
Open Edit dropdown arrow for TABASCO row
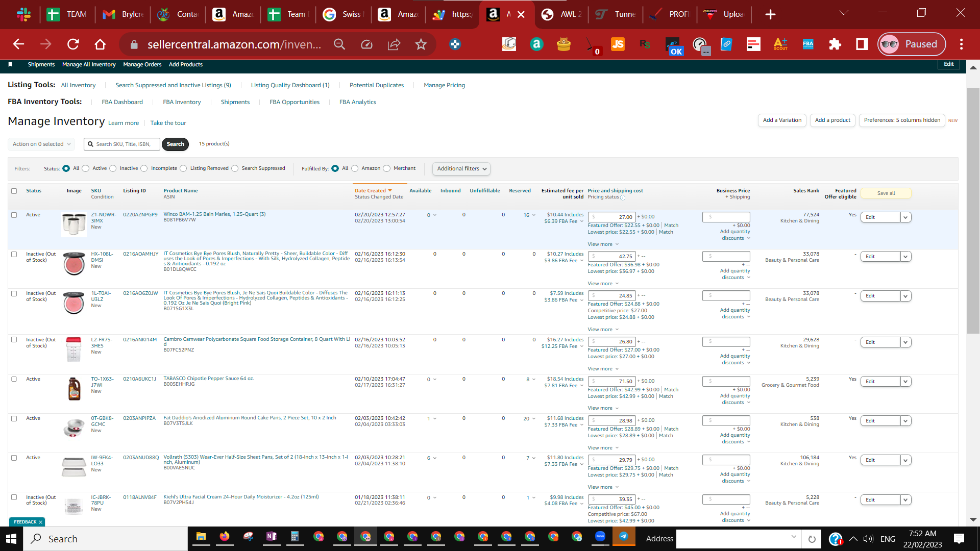[x=905, y=382]
